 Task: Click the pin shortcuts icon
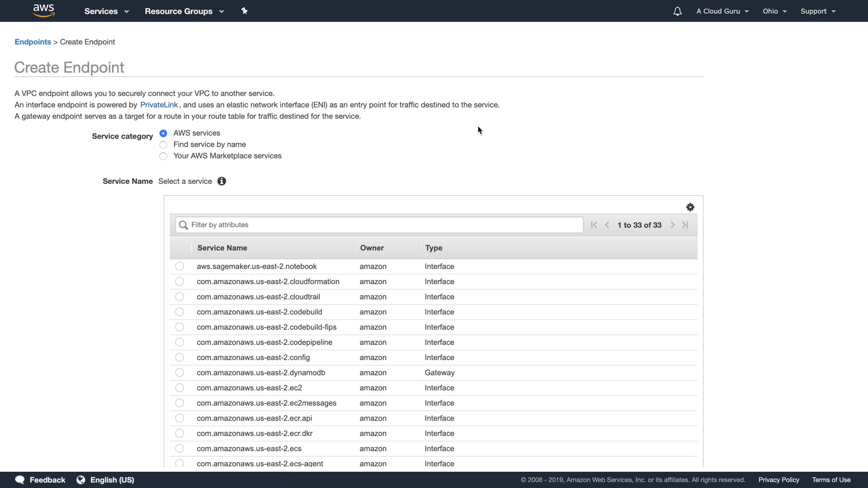pos(245,11)
